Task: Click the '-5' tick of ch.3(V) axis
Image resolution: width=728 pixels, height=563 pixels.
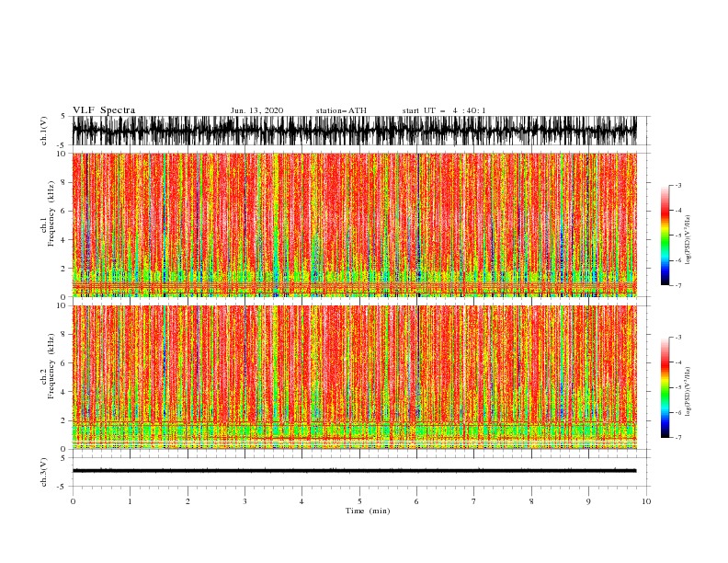Action: pos(62,487)
